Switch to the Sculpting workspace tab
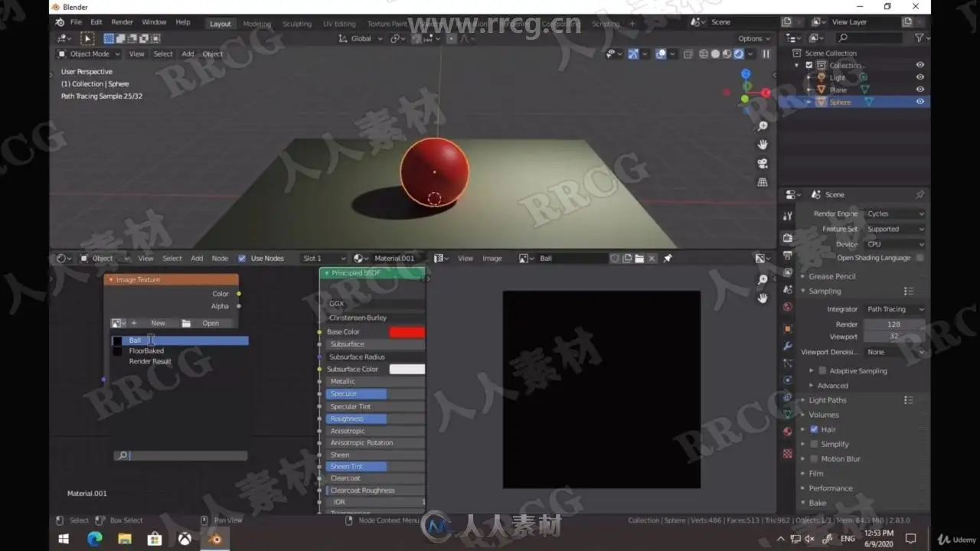Image resolution: width=980 pixels, height=551 pixels. pos(297,24)
